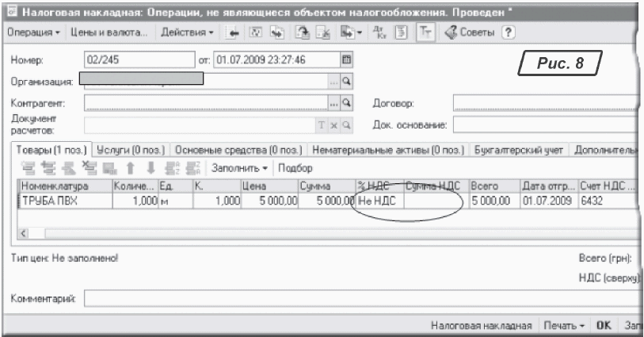
Task: Clear Документ расчетов with the X icon
Action: [x=335, y=124]
